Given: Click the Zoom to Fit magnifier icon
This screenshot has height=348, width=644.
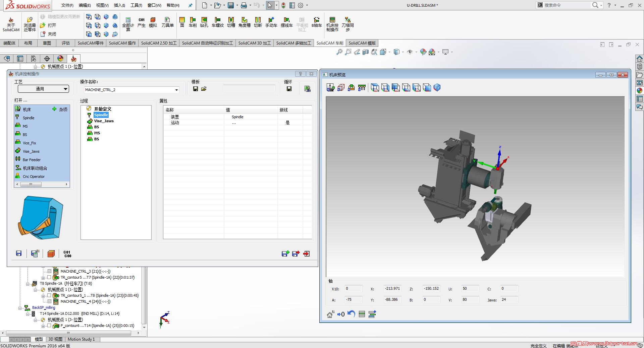Looking at the screenshot, I should tap(339, 52).
